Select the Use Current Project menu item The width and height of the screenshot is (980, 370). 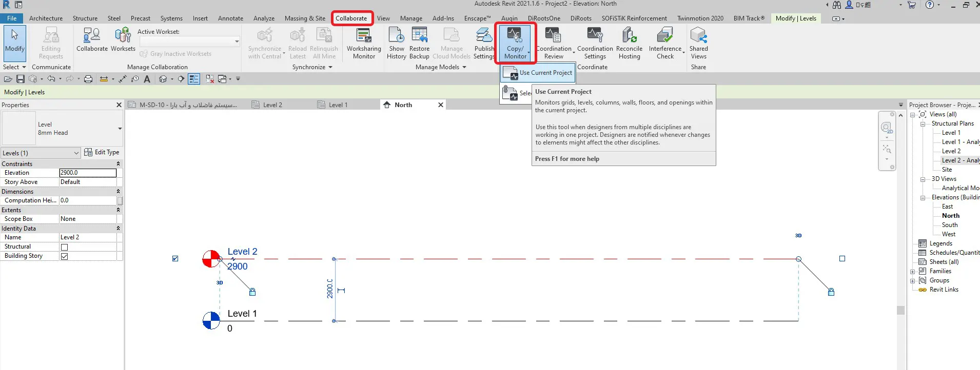tap(538, 73)
